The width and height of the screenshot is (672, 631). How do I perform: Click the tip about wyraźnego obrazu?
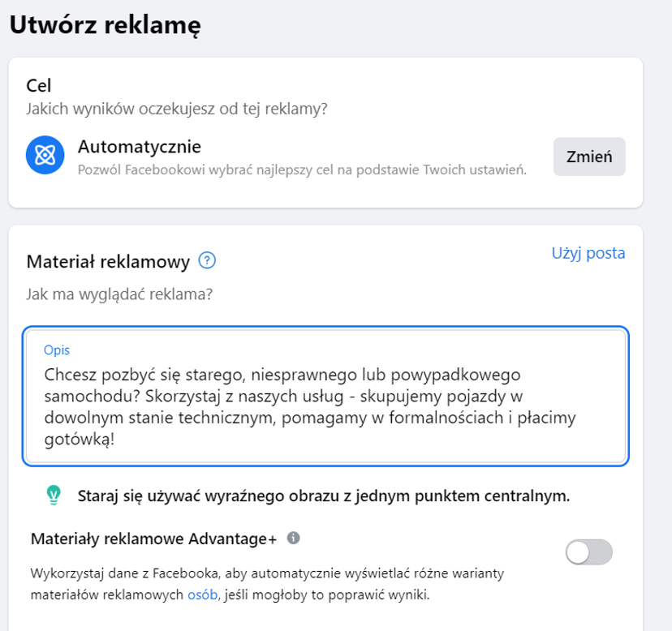(324, 496)
